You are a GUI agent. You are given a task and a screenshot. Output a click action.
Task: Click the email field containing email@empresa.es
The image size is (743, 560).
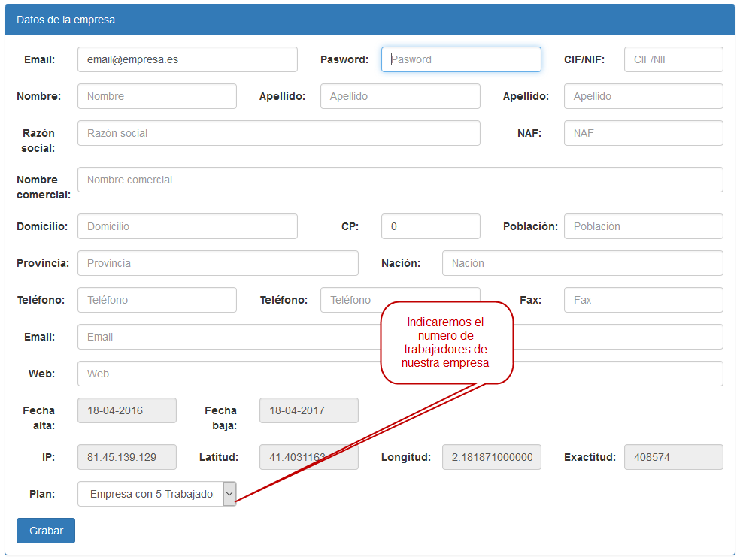point(187,59)
